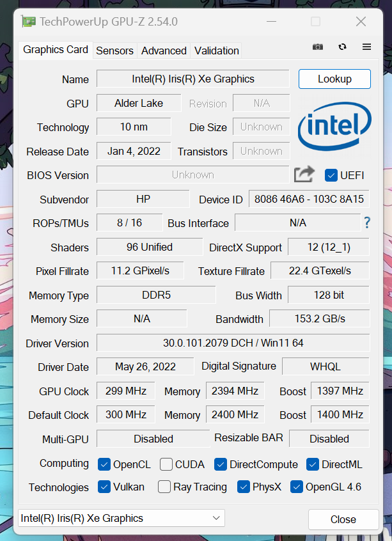The image size is (392, 541).
Task: Click the Pixel Fillrate value 11.2 GPixel/s
Action: pos(140,271)
